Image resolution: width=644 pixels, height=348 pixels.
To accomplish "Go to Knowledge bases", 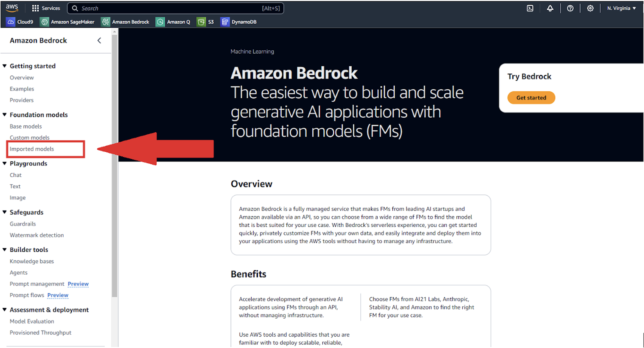I will coord(32,261).
